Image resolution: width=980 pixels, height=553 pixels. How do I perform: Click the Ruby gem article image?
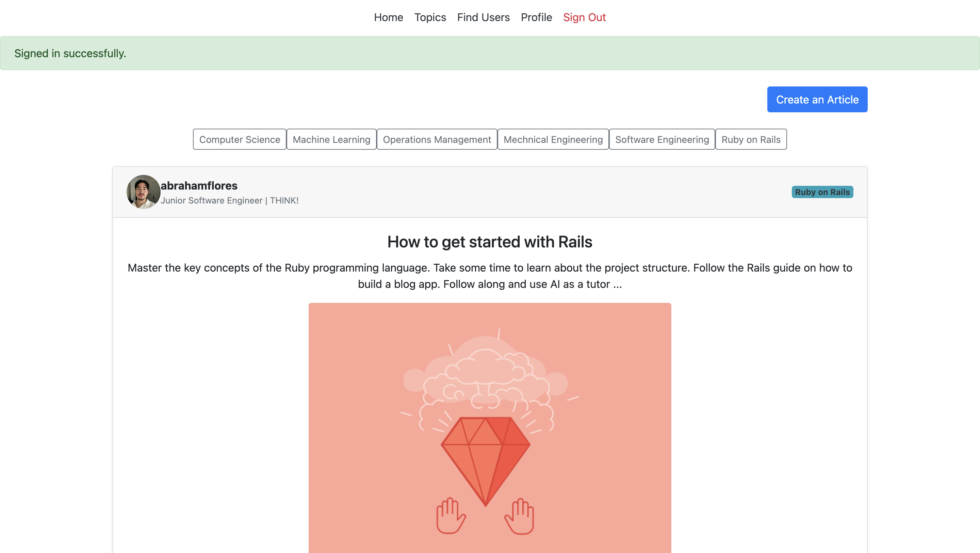490,428
